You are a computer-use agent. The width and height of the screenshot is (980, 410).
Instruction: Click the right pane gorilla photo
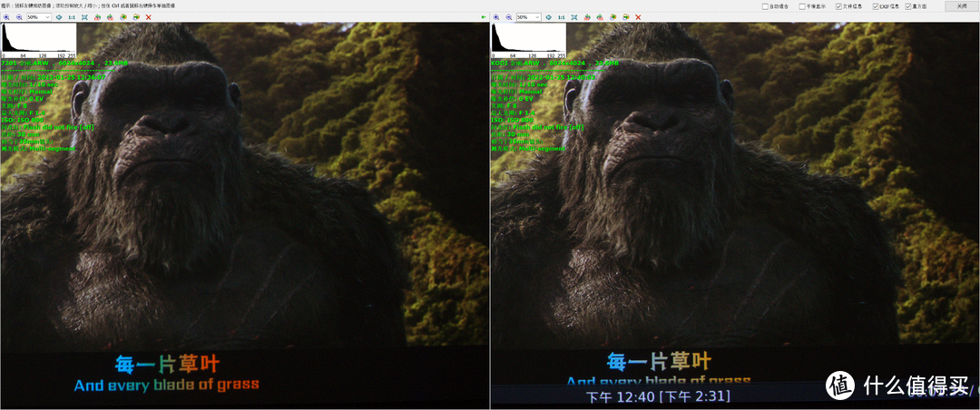[735, 216]
